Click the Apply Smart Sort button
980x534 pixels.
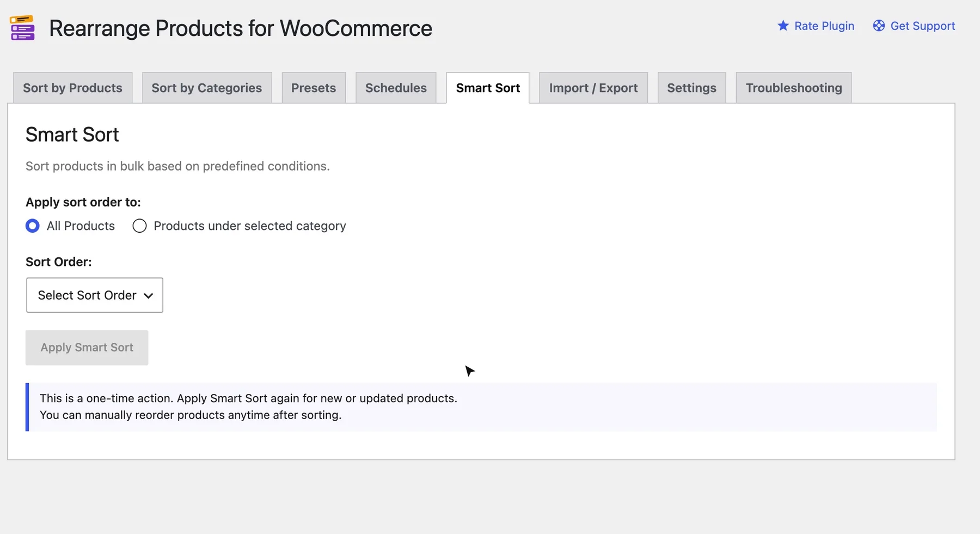[x=87, y=348]
